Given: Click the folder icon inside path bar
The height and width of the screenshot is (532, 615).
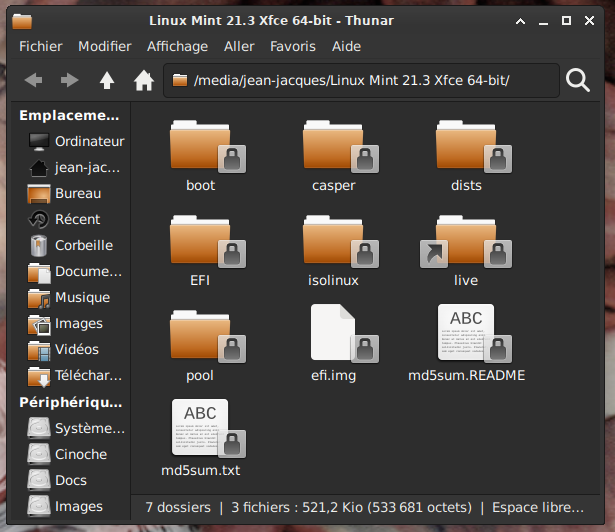Looking at the screenshot, I should pos(180,80).
